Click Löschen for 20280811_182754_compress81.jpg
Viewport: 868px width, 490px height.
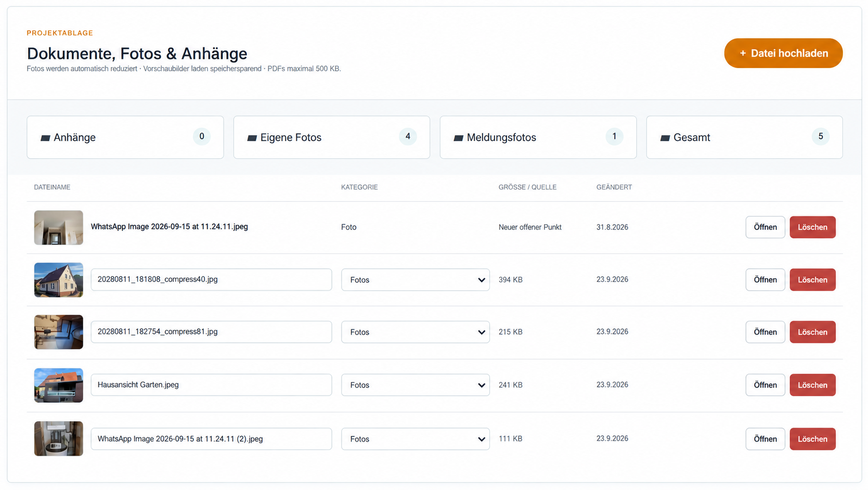click(x=812, y=332)
